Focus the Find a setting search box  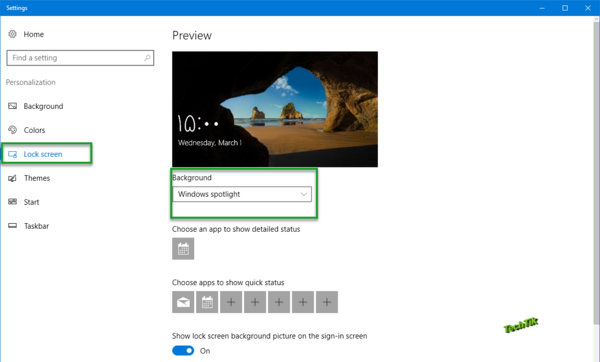tap(80, 58)
